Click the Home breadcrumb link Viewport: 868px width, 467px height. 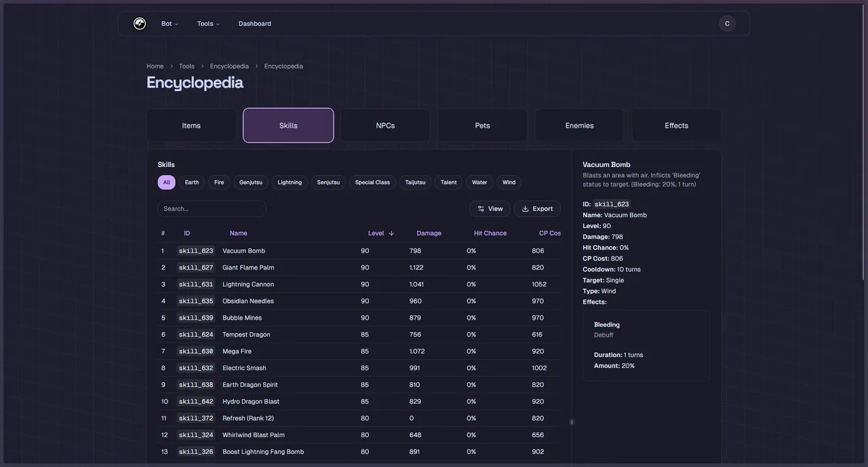[155, 66]
